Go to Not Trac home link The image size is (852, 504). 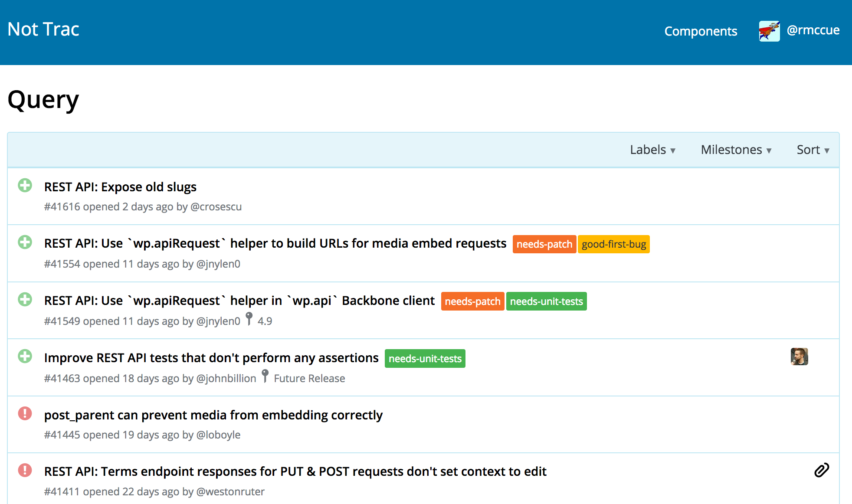coord(43,29)
